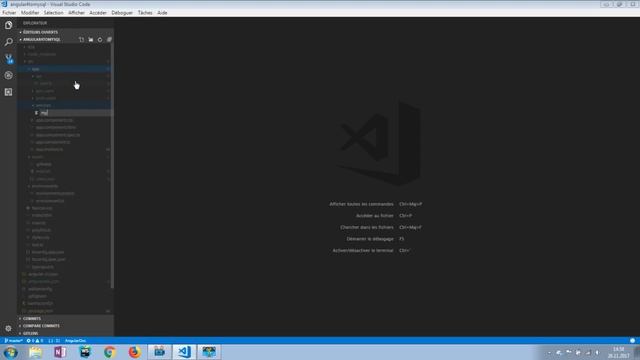Open the Aide menu
This screenshot has height=360, width=640.
pyautogui.click(x=162, y=13)
